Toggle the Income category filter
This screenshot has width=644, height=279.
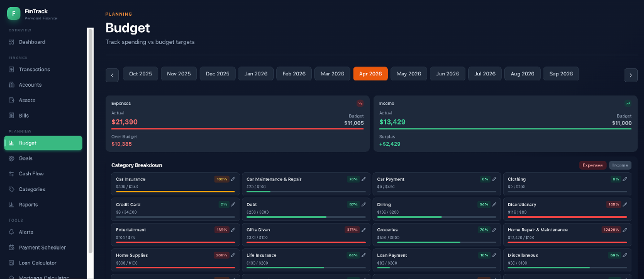click(x=619, y=165)
